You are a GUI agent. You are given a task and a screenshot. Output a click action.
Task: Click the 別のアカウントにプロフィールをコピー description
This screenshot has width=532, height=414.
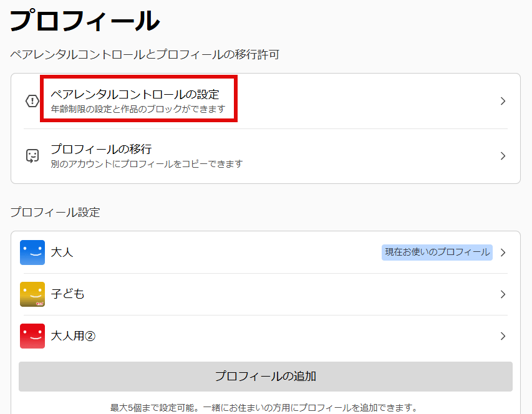[147, 164]
